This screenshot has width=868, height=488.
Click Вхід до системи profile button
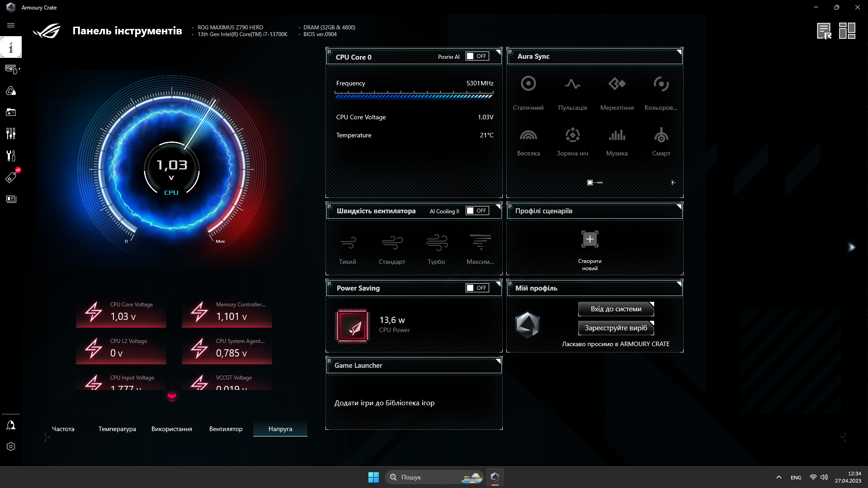pyautogui.click(x=616, y=309)
